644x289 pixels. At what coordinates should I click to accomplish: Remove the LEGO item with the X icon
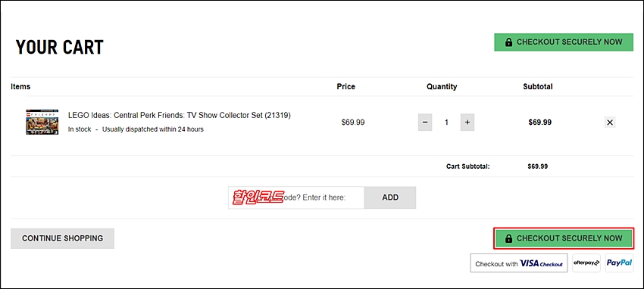(x=610, y=122)
